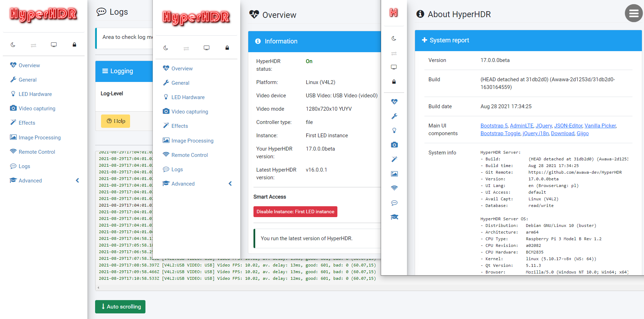Click the wrench General icon in collapsed sidebar

pyautogui.click(x=394, y=116)
